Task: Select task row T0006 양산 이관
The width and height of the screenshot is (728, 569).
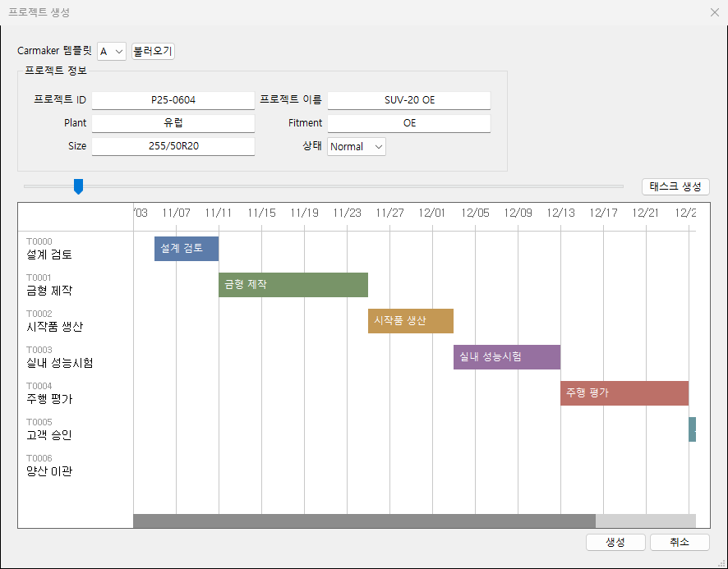Action: (x=76, y=466)
